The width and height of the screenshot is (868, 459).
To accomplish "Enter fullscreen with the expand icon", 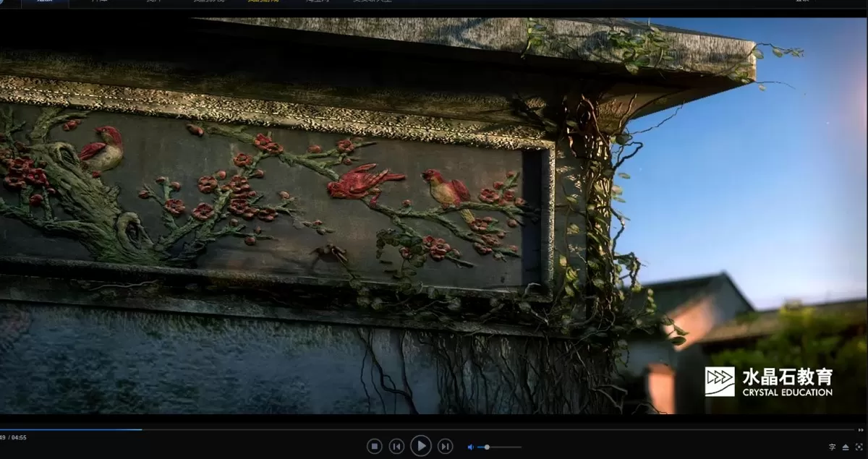I will pos(859,447).
